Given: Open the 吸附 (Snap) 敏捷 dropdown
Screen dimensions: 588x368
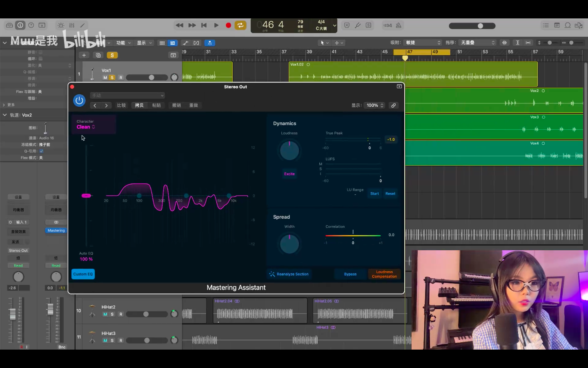Looking at the screenshot, I should [423, 43].
